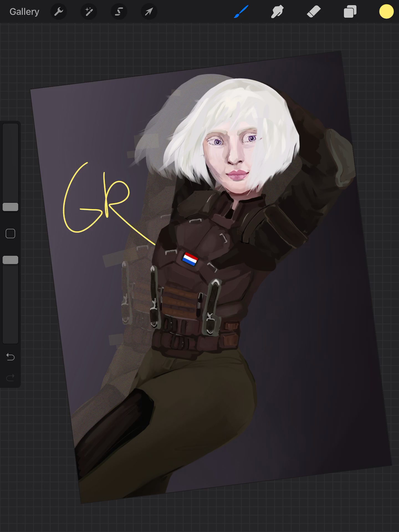This screenshot has height=532, width=399.
Task: Activate the Transform arrow tool
Action: (149, 12)
